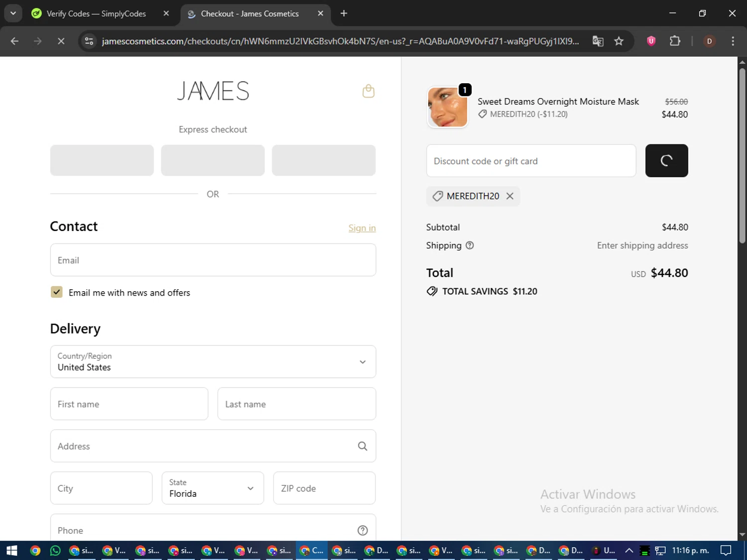Expand the Country/Region dropdown
Image resolution: width=747 pixels, height=560 pixels.
(x=213, y=362)
